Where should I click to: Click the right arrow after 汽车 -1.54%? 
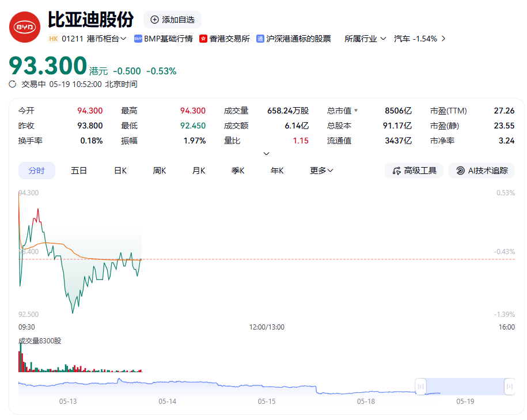click(443, 39)
